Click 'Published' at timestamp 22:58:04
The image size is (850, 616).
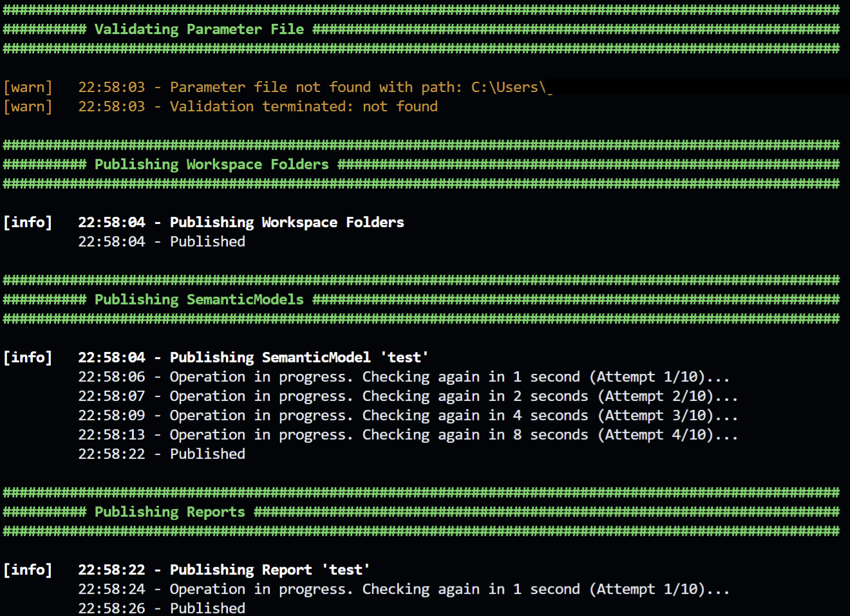click(207, 242)
